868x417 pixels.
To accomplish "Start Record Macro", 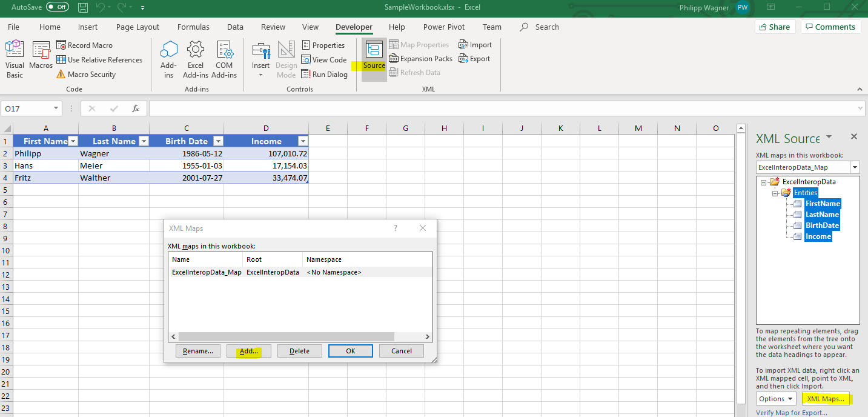I will point(84,45).
